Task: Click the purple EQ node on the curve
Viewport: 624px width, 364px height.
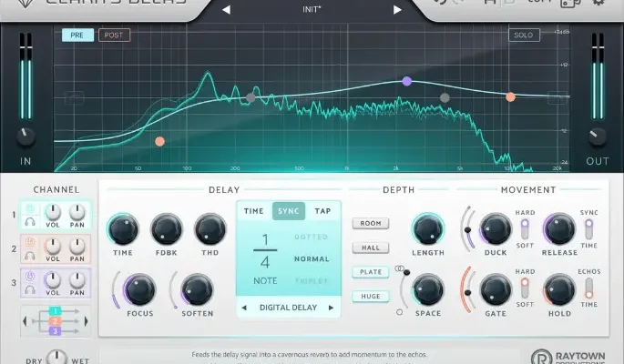Action: tap(407, 81)
